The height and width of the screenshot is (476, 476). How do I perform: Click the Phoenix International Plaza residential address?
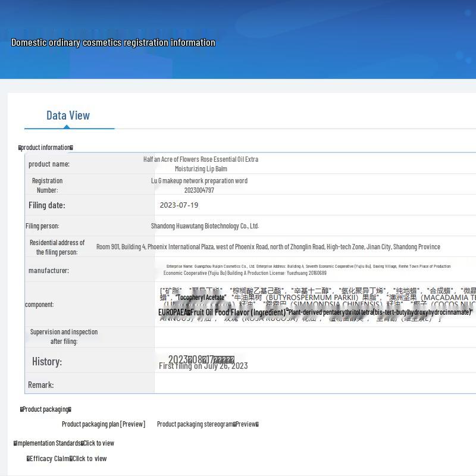coord(268,247)
